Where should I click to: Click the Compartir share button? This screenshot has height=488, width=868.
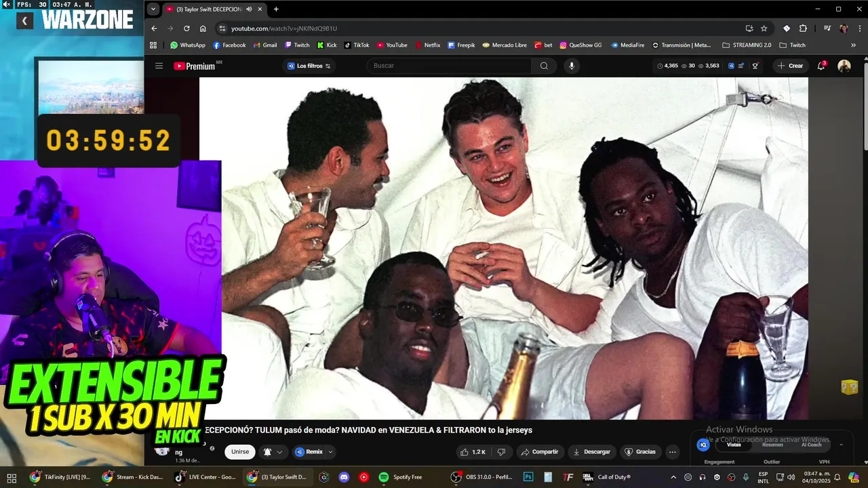click(x=540, y=452)
